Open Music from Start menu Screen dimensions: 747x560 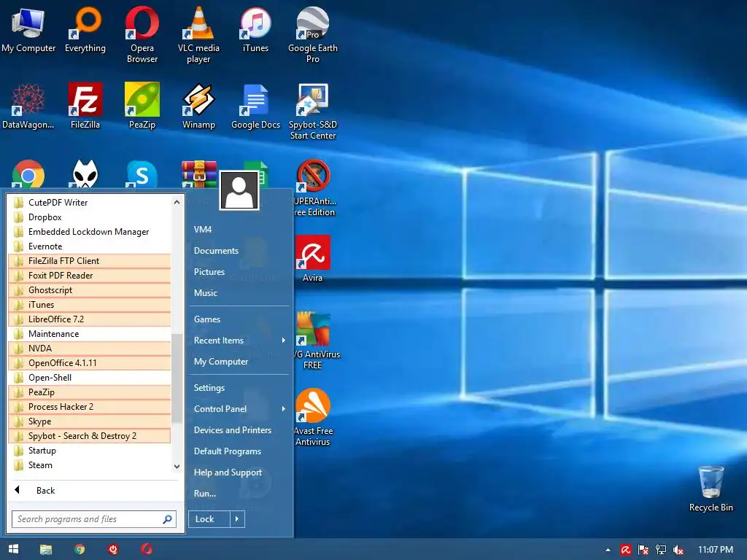point(239,293)
